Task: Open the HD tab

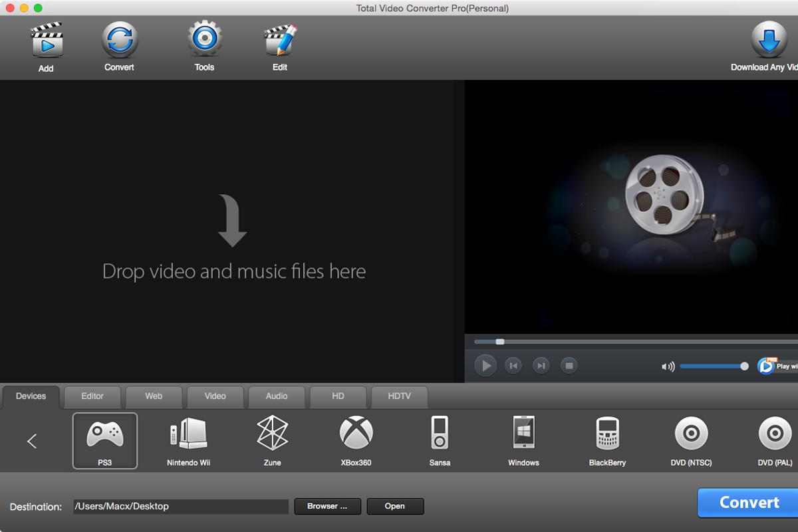Action: [x=338, y=396]
